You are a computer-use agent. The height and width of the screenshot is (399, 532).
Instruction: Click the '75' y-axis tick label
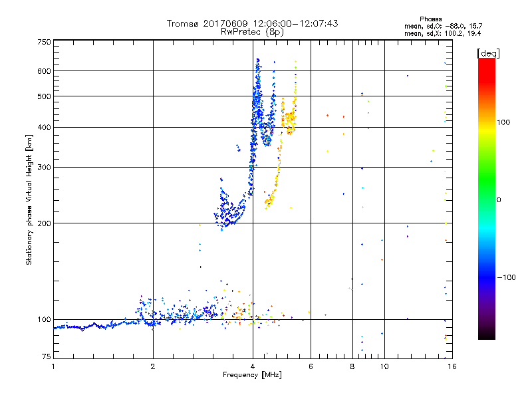(47, 356)
